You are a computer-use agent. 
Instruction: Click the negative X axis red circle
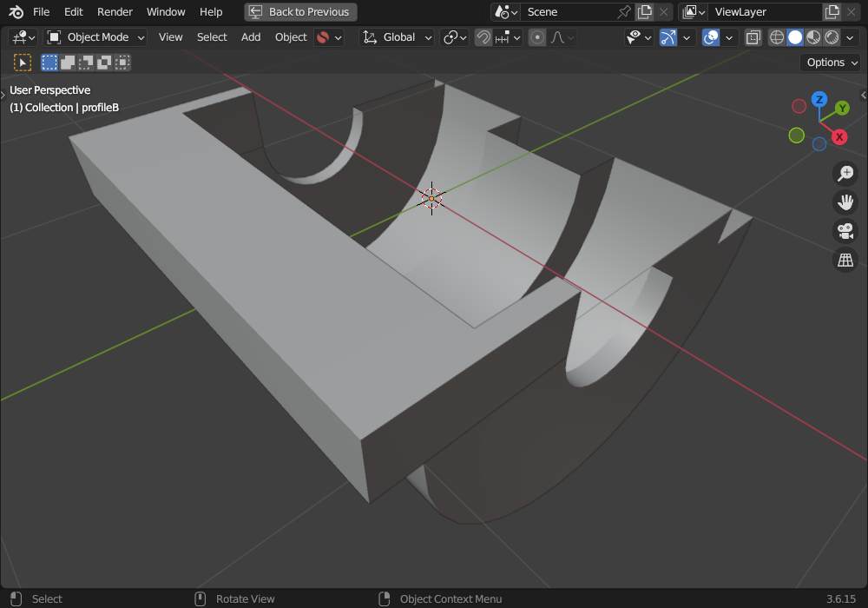(799, 106)
